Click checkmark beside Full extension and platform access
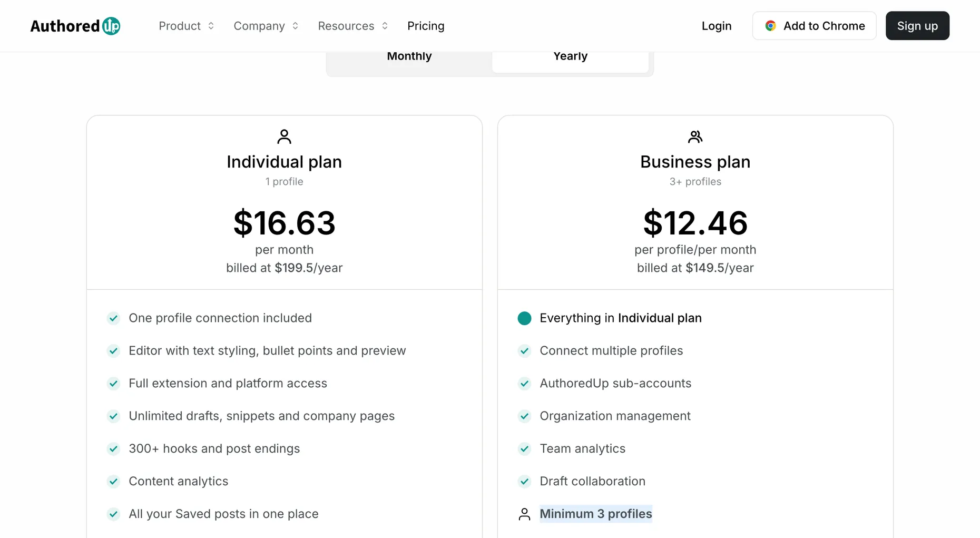Image resolution: width=980 pixels, height=538 pixels. tap(113, 384)
